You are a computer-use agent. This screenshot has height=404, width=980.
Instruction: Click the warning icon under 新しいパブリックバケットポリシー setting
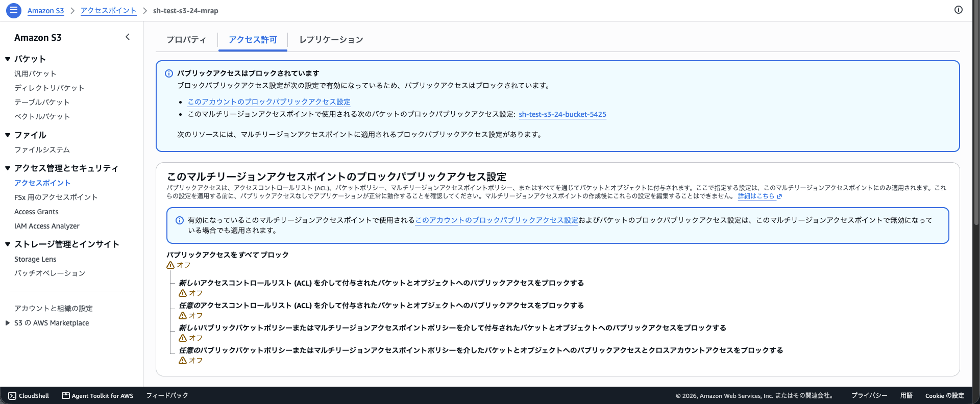(x=183, y=338)
